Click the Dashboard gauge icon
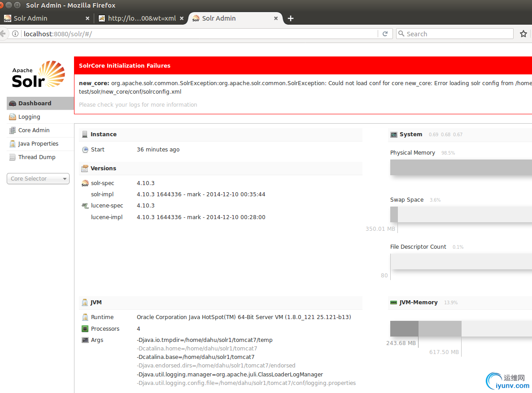The width and height of the screenshot is (532, 393). click(13, 104)
